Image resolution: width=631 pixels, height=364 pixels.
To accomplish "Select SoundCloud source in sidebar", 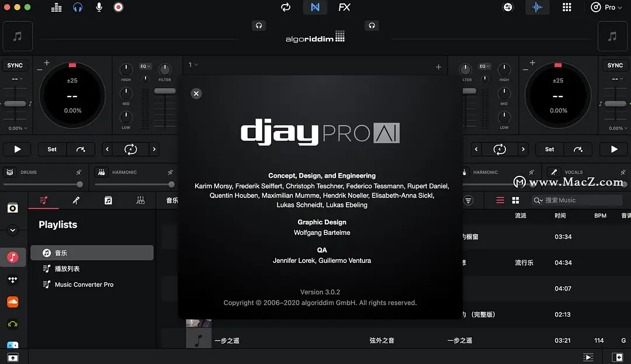I will 12,301.
